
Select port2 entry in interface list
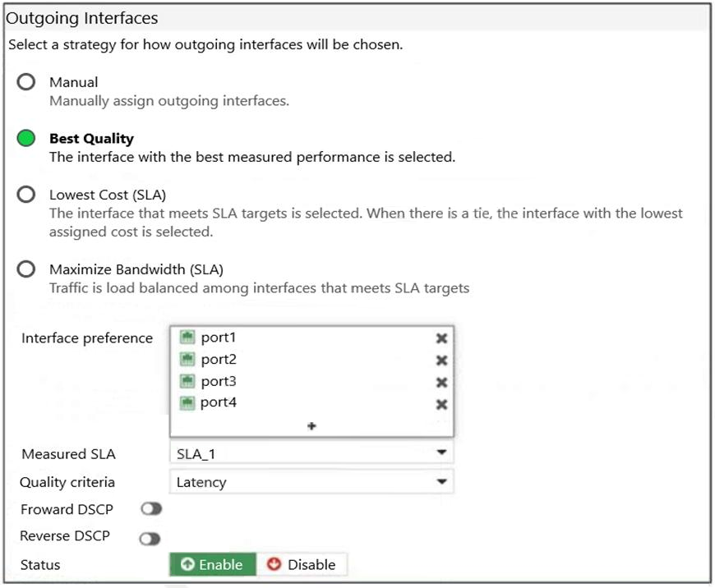219,360
